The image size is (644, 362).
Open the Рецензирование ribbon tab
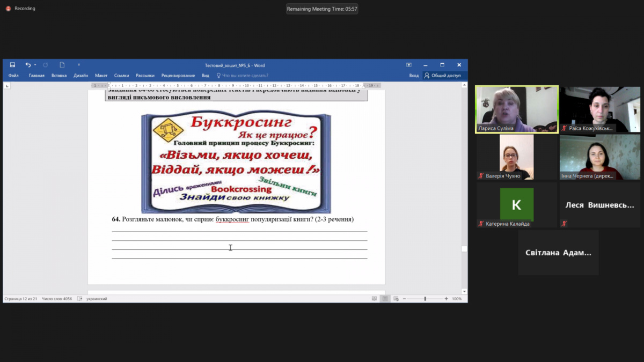click(x=178, y=76)
